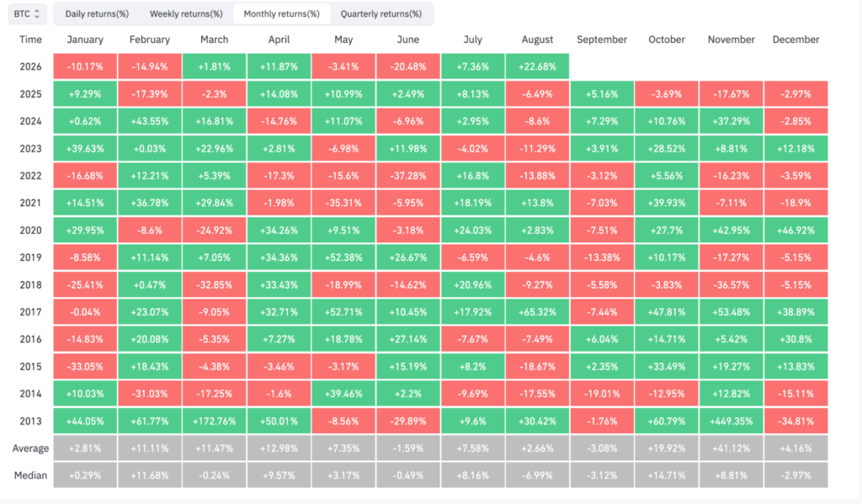Click the 2021 row year label
Image resolution: width=862 pixels, height=504 pixels.
31,203
